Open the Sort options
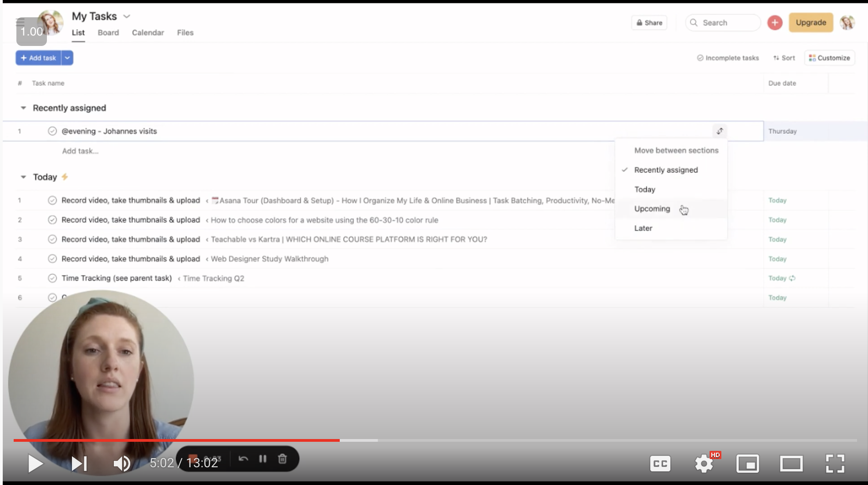Screen dimensions: 868x485 tap(784, 58)
